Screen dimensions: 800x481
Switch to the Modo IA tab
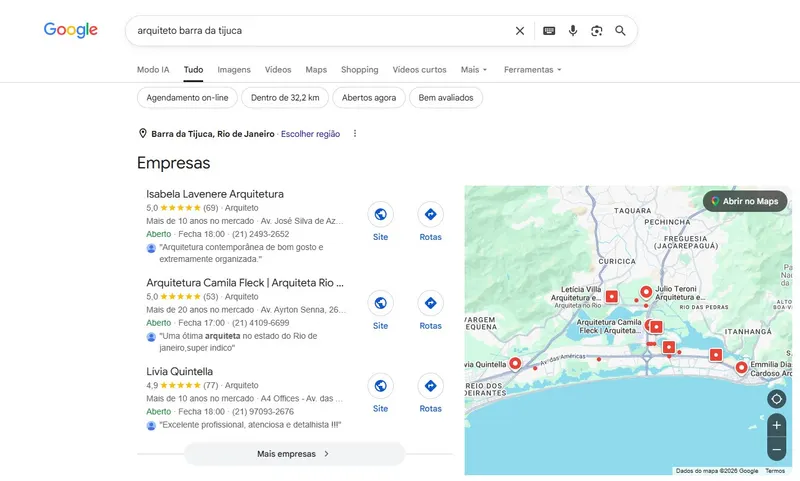point(153,70)
